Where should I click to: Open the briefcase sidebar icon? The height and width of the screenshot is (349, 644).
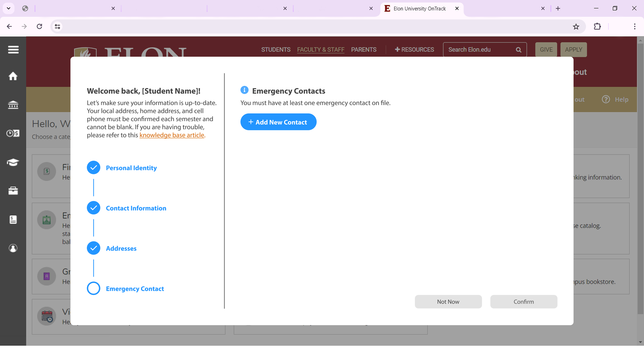point(13,191)
